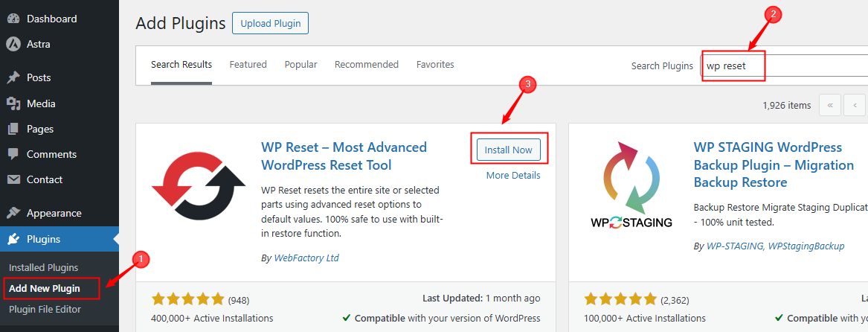Switch to the Popular tab
868x332 pixels.
pos(300,65)
